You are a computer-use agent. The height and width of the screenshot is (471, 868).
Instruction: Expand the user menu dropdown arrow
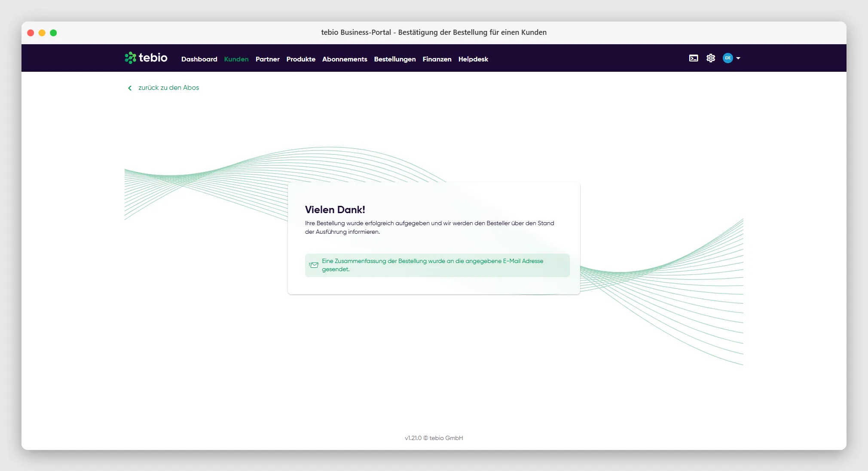(x=738, y=58)
